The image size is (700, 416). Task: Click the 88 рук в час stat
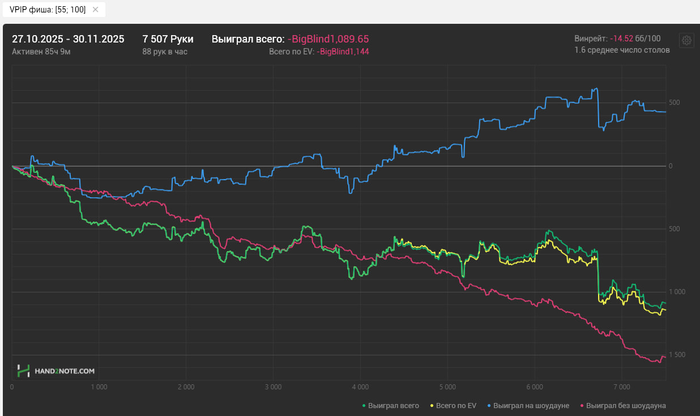click(x=166, y=50)
